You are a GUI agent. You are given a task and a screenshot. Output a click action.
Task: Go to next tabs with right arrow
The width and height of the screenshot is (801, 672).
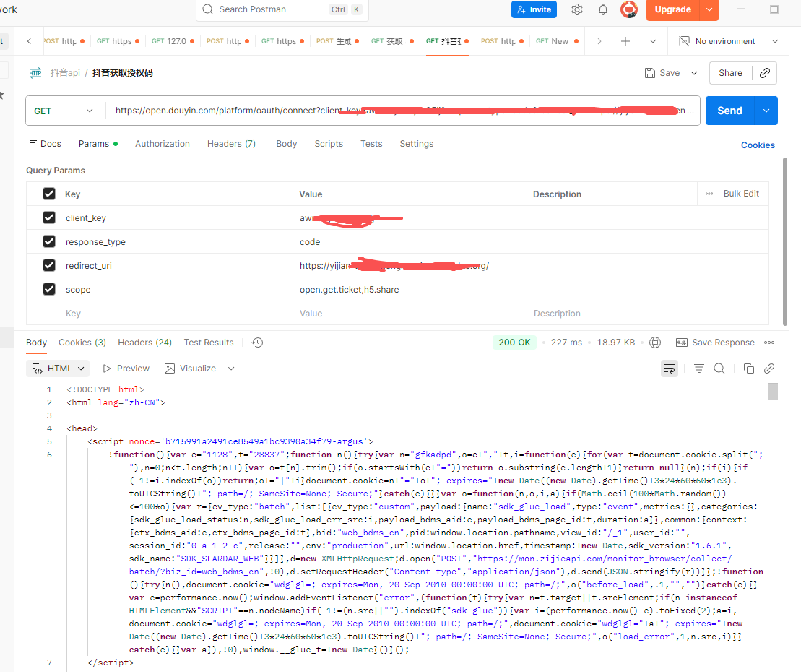(x=599, y=41)
